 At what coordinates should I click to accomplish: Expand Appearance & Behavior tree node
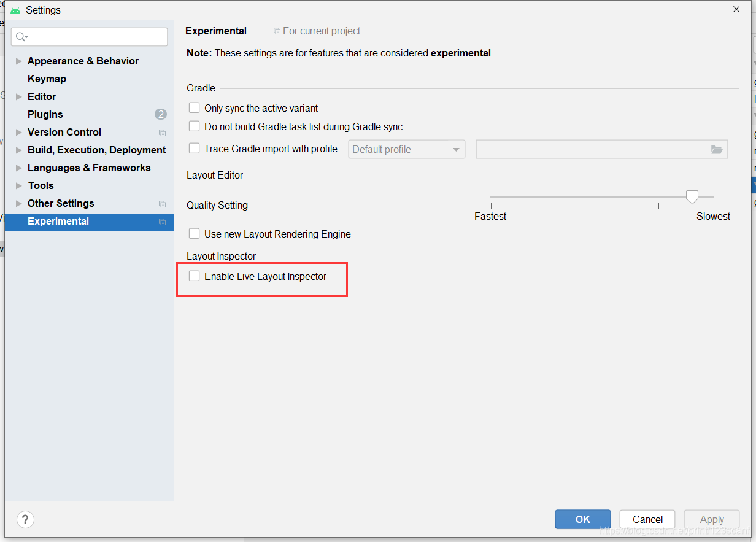click(x=19, y=61)
